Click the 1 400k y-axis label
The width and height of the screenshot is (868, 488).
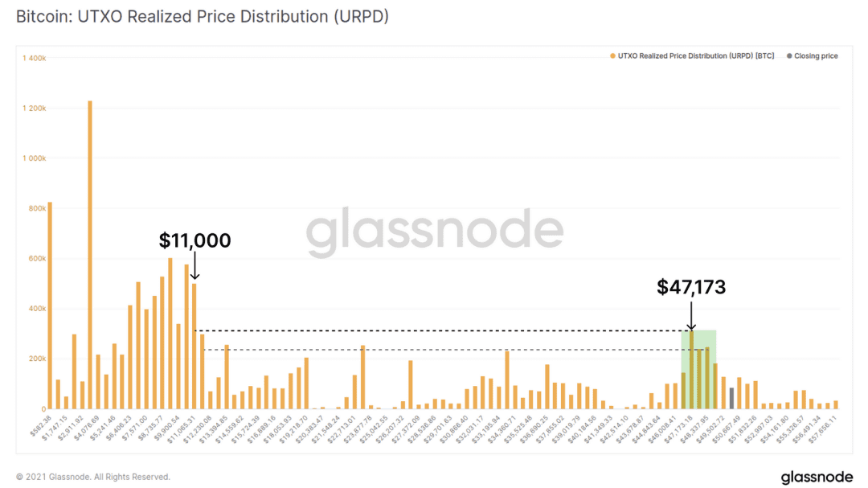pos(35,58)
